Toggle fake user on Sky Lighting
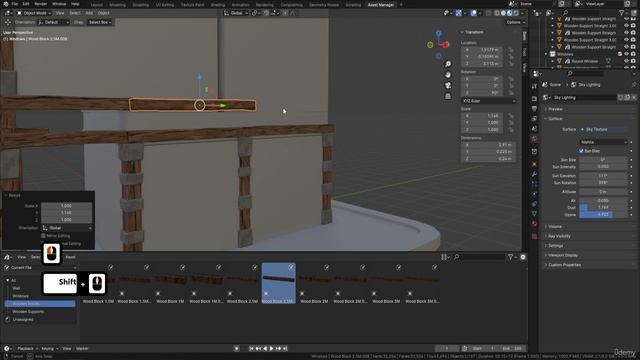Image resolution: width=640 pixels, height=360 pixels. pos(621,98)
